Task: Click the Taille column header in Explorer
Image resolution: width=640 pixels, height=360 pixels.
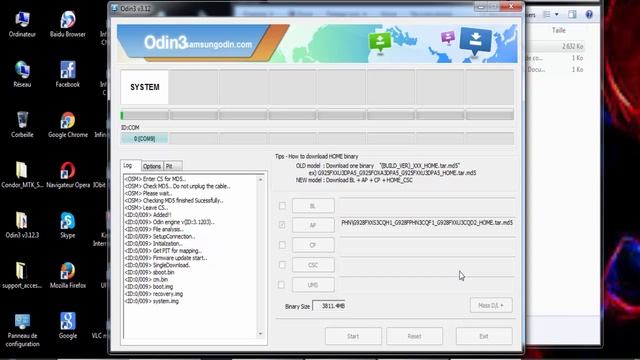Action: (559, 30)
